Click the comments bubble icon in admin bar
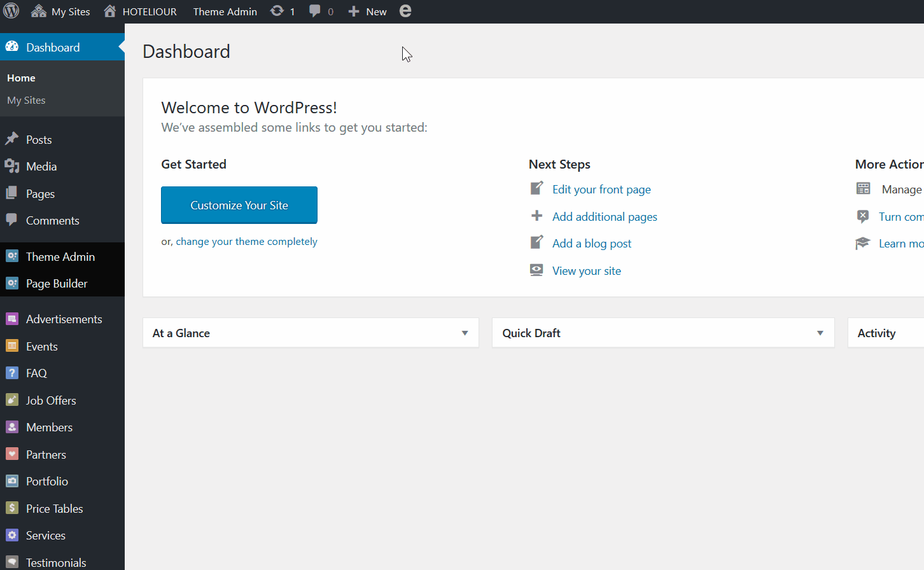 (315, 11)
